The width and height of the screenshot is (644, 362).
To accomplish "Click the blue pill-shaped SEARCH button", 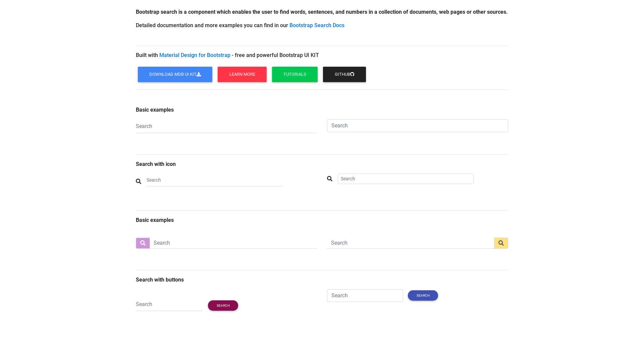I will 423,295.
